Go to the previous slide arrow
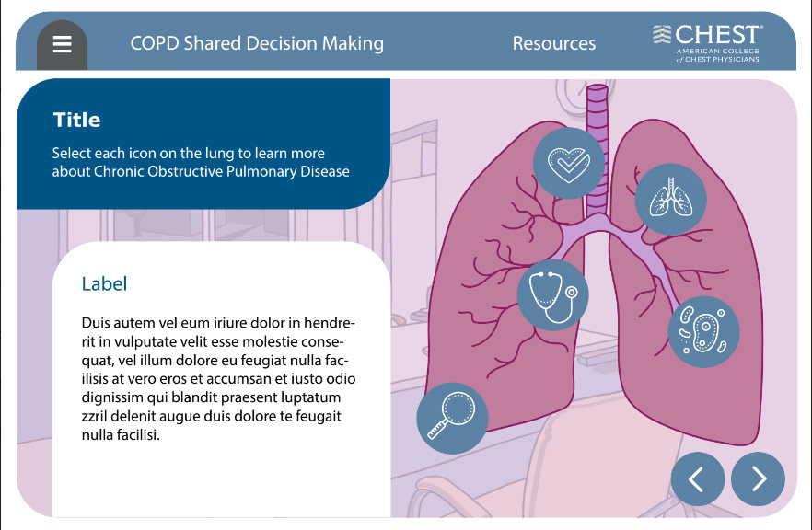812x530 pixels. (x=697, y=479)
